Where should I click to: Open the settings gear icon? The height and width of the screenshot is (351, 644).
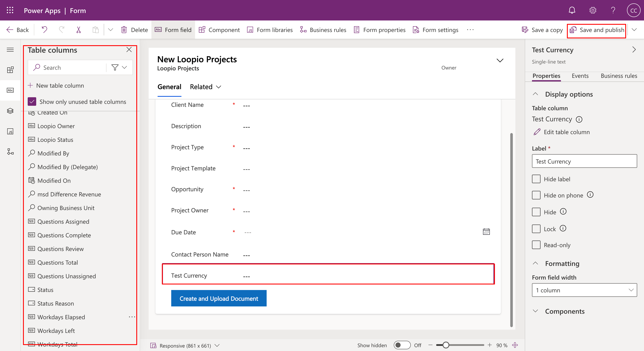(593, 10)
